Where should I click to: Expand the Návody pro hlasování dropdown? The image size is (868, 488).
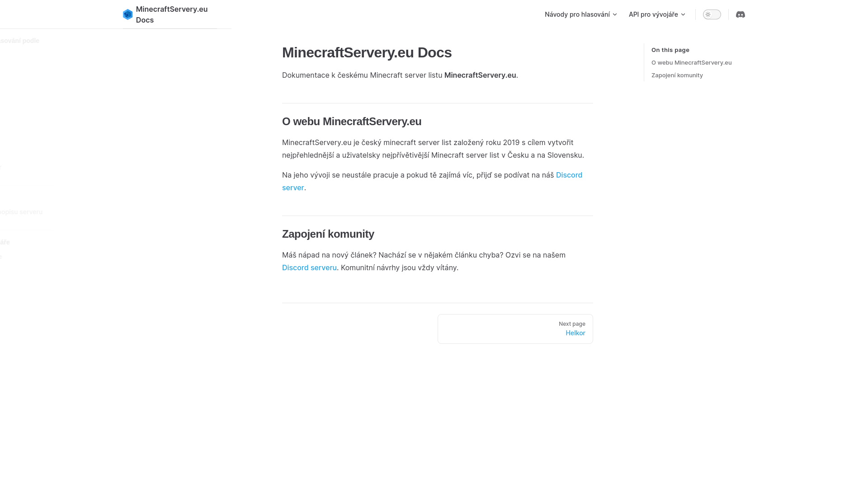click(580, 14)
